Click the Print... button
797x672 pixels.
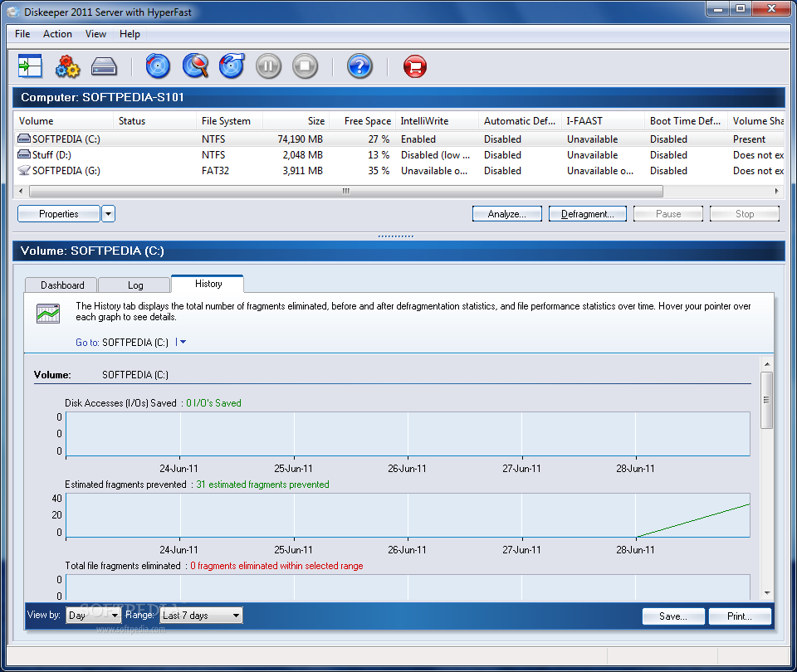tap(740, 616)
